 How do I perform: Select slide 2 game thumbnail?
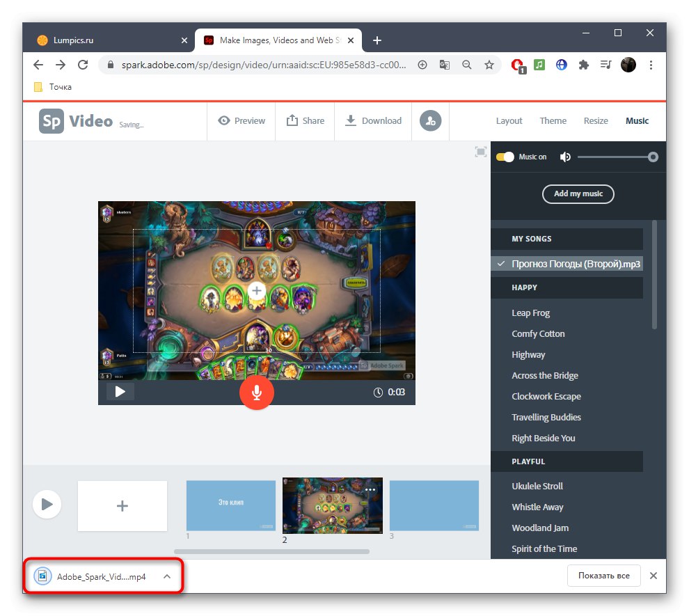[x=333, y=505]
